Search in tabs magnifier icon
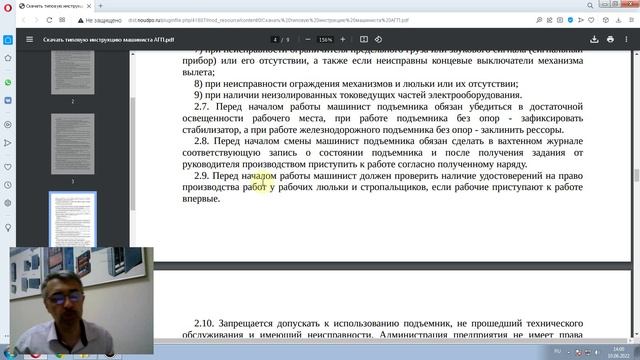The width and height of the screenshot is (640, 360). click(590, 5)
